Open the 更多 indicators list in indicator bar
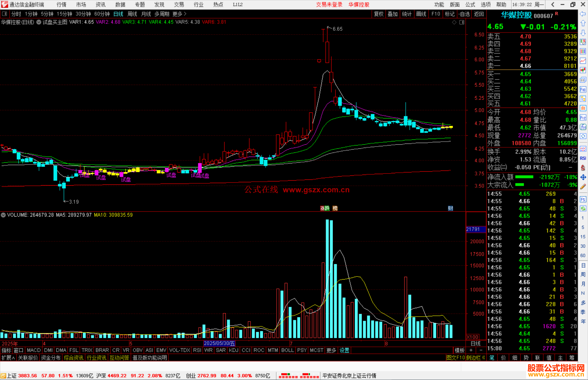Screen dimensions: 588x380 pyautogui.click(x=331, y=350)
